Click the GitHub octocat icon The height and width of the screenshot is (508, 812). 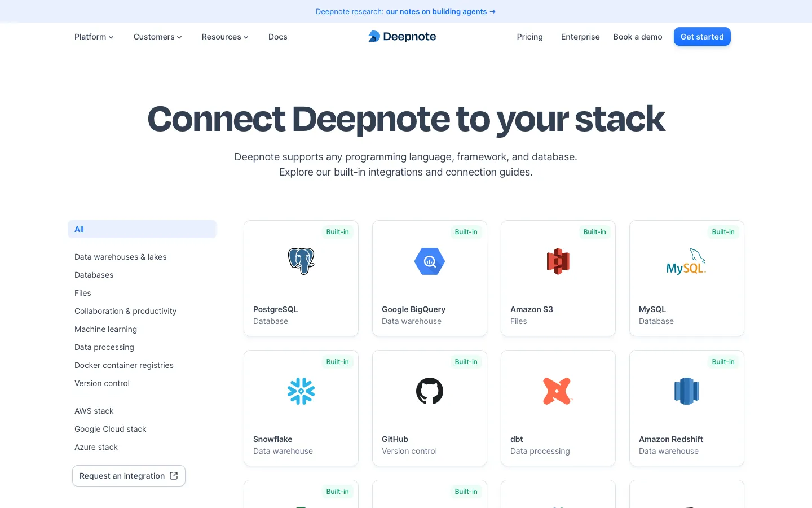[430, 391]
